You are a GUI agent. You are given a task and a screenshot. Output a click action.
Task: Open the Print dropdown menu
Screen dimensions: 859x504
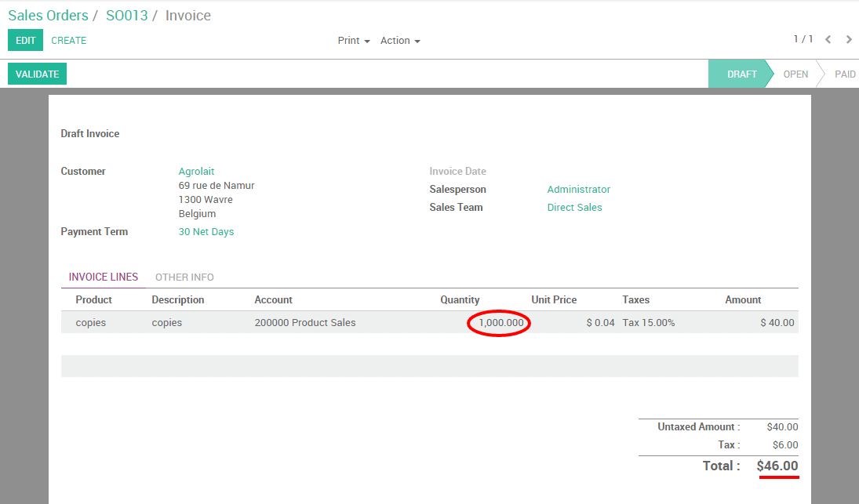pyautogui.click(x=348, y=40)
